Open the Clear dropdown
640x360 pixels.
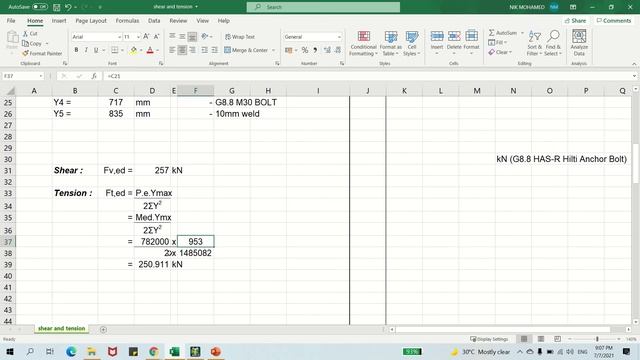[x=500, y=52]
